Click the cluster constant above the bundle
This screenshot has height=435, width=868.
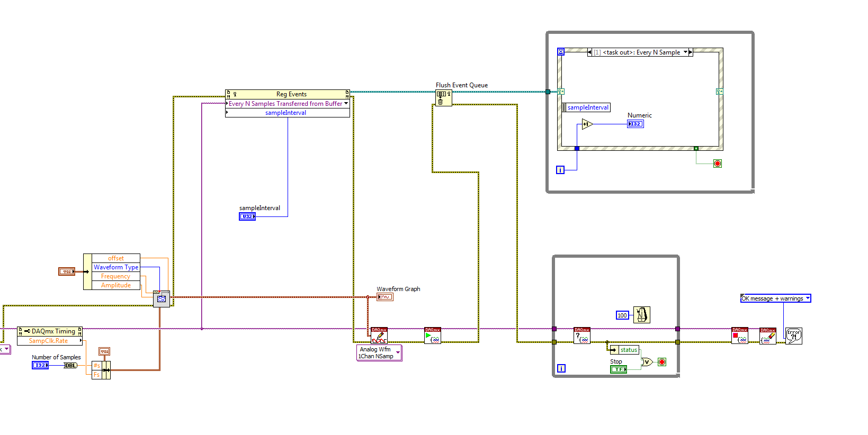click(104, 351)
